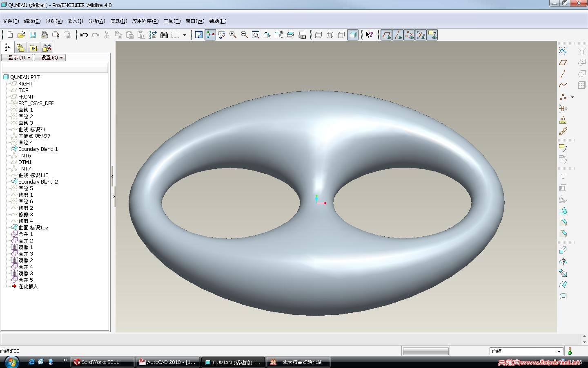Image resolution: width=588 pixels, height=368 pixels.
Task: Select the Datum Coordinate System tool
Action: coord(563,108)
